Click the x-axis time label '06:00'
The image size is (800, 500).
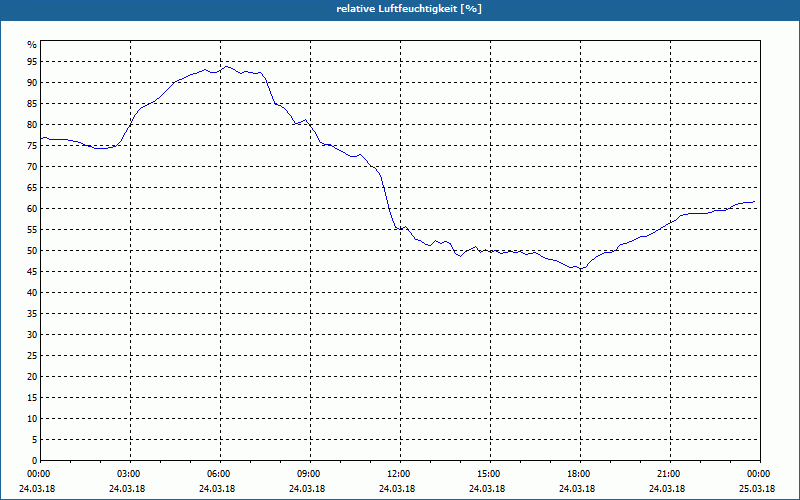[x=220, y=474]
